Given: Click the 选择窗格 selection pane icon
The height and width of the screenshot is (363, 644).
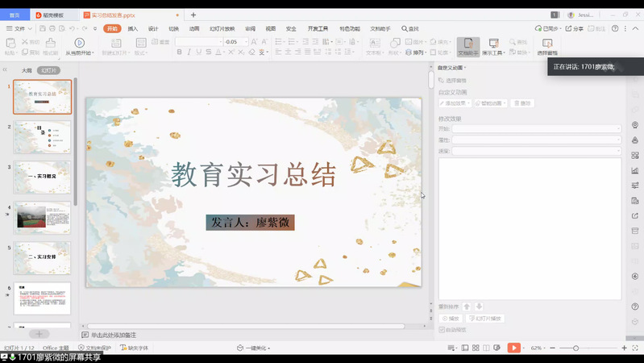Looking at the screenshot, I should [x=547, y=43].
